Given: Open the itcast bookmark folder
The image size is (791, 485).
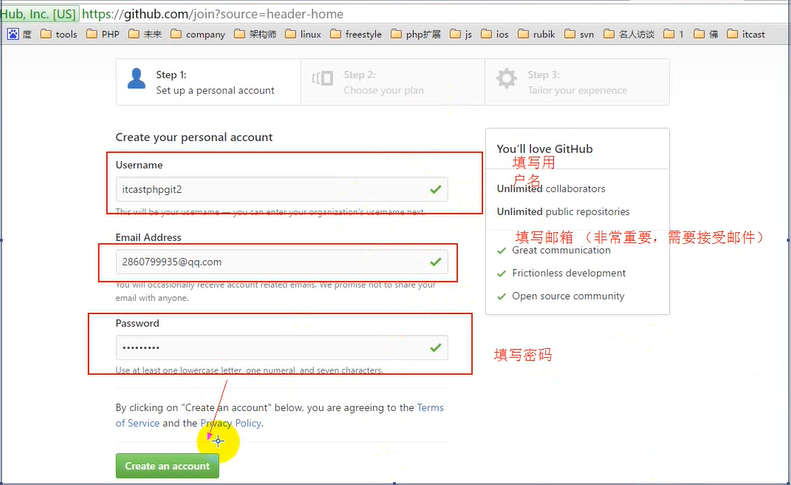Looking at the screenshot, I should 746,34.
